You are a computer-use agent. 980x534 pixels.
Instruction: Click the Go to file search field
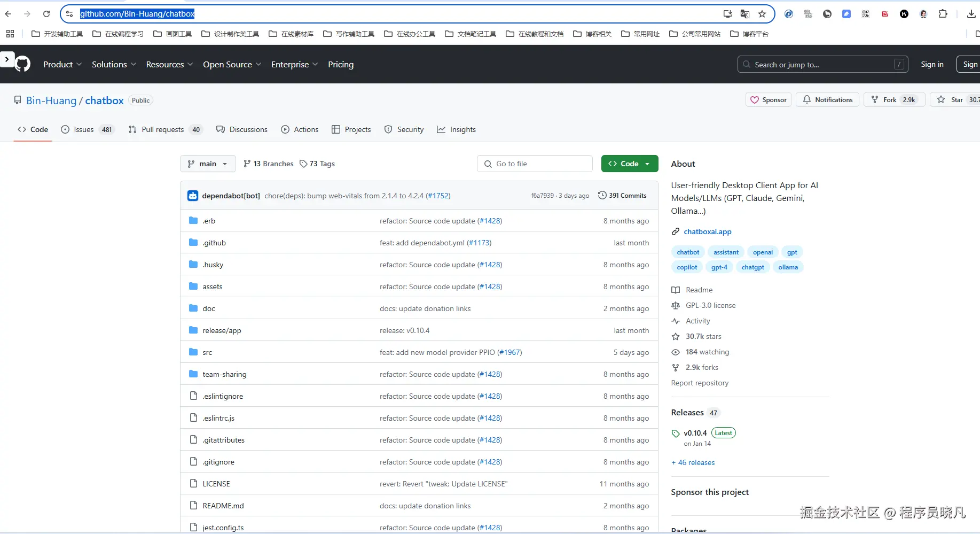535,164
